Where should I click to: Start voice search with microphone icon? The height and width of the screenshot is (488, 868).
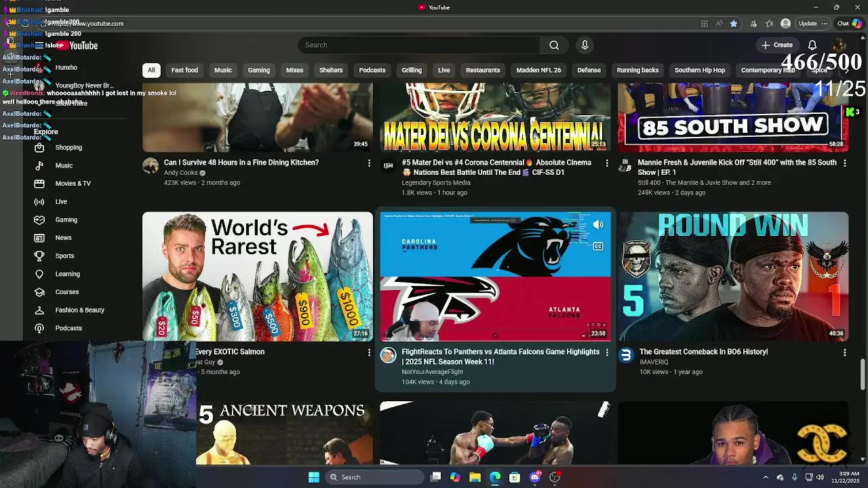point(585,45)
